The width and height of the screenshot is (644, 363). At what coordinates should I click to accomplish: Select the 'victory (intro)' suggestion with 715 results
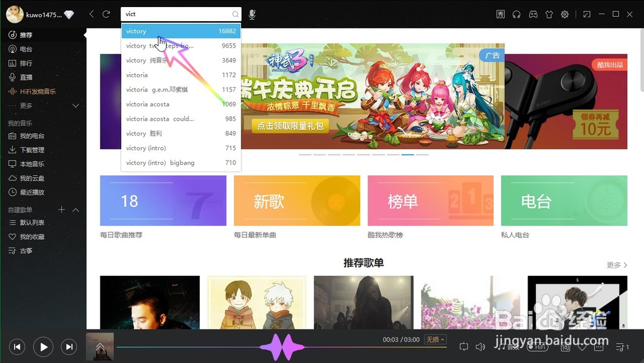point(181,148)
